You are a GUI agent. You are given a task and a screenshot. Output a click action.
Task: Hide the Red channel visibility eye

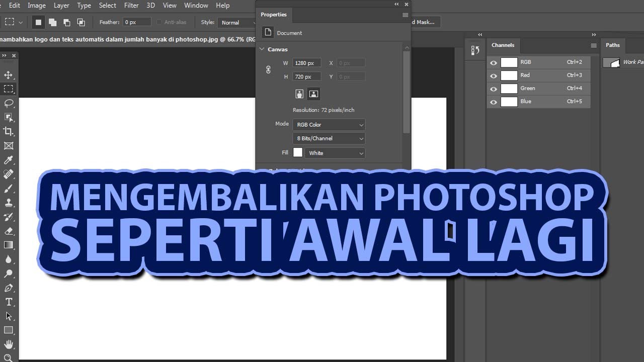coord(494,75)
